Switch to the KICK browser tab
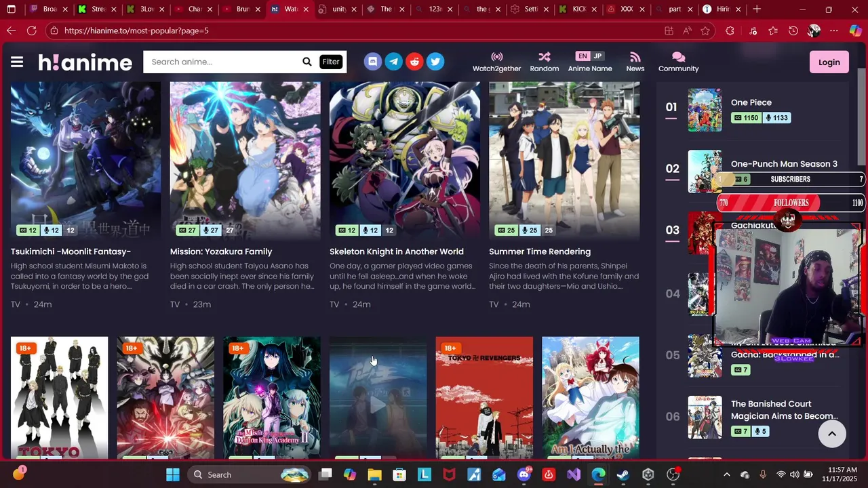The image size is (868, 488). tap(578, 9)
